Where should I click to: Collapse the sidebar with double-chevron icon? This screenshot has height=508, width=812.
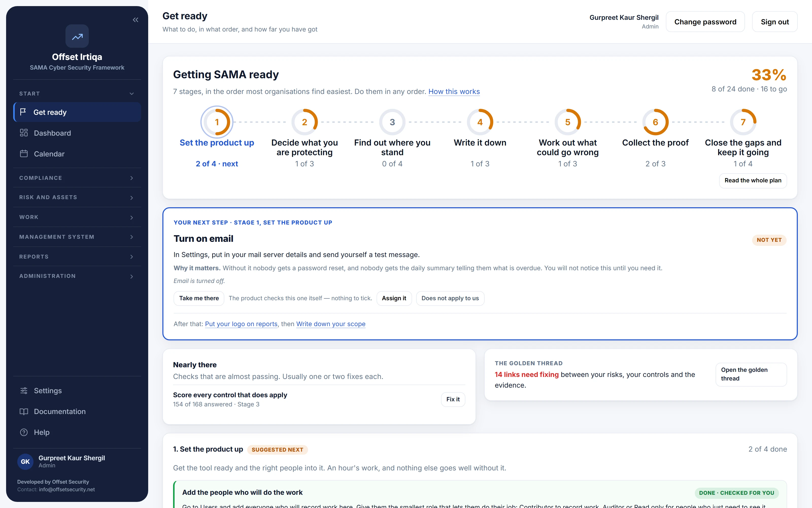point(136,20)
